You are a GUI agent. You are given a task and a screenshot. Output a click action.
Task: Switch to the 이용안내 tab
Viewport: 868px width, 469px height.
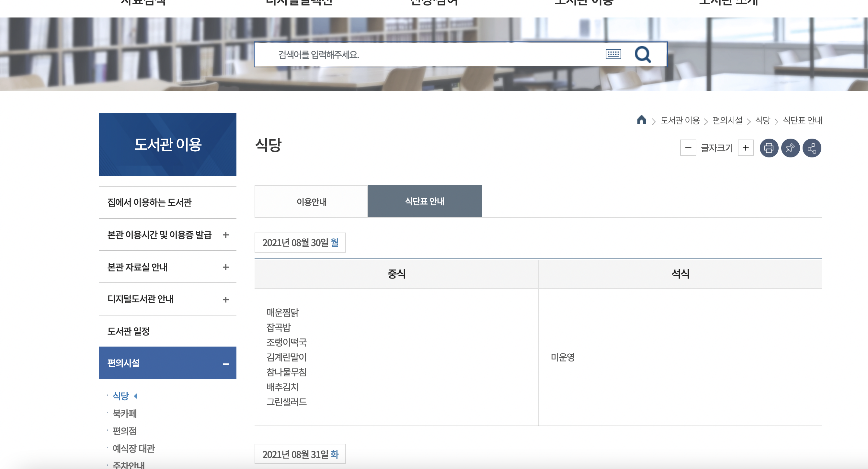[x=311, y=201]
